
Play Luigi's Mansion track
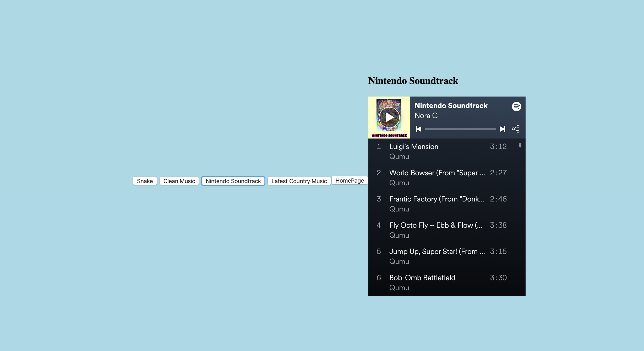coord(413,147)
